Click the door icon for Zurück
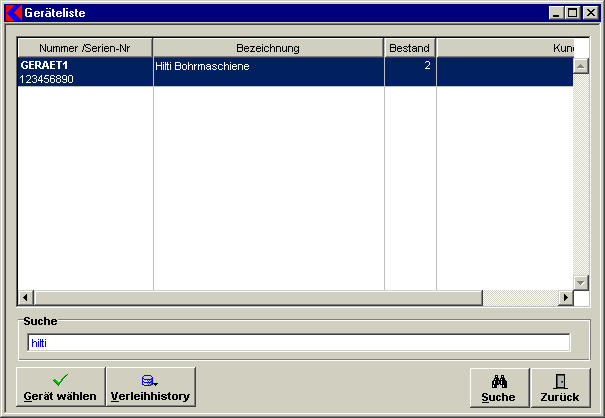 (x=560, y=380)
